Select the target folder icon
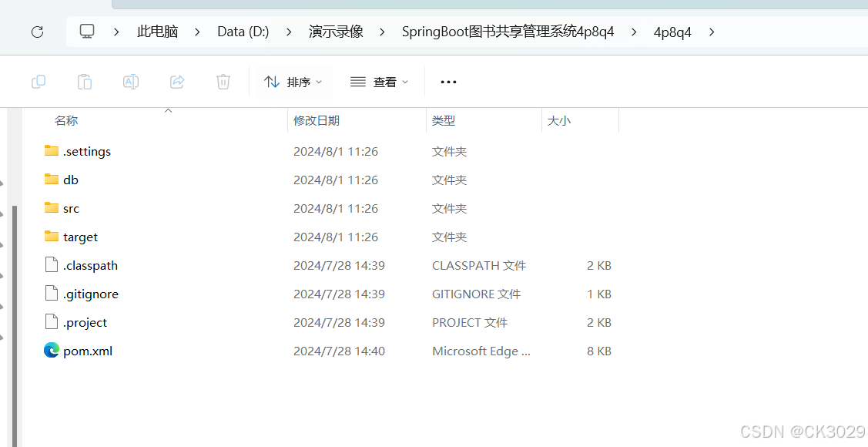This screenshot has height=447, width=868. pyautogui.click(x=52, y=236)
